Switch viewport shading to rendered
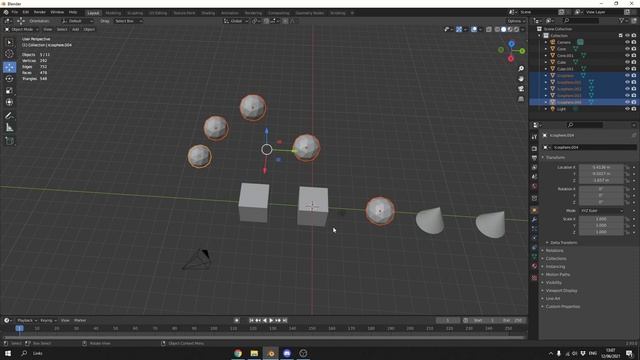640x360 pixels. [517, 29]
